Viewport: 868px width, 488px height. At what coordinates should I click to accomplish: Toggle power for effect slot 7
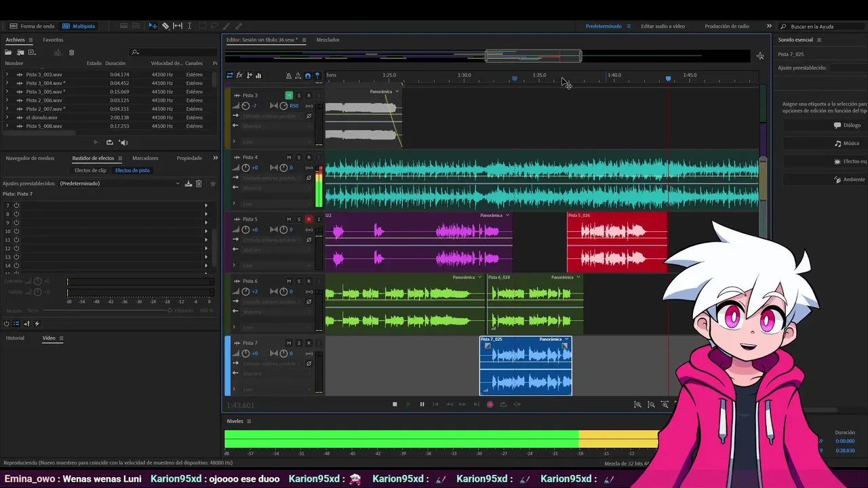(x=16, y=205)
